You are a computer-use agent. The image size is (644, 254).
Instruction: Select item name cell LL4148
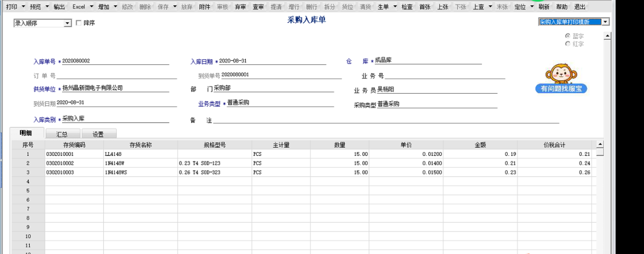141,154
